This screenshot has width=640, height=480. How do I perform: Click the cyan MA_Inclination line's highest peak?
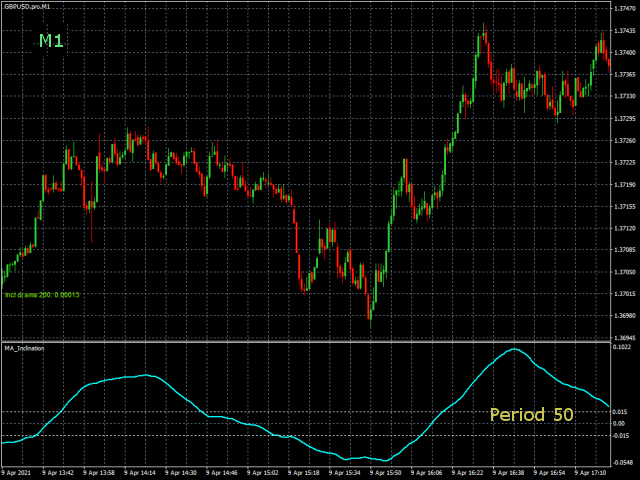point(514,349)
